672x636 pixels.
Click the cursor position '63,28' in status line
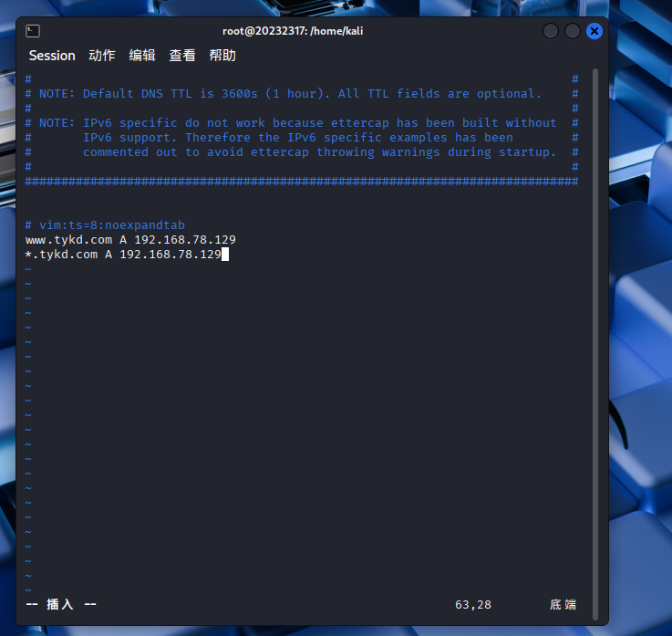click(x=473, y=605)
